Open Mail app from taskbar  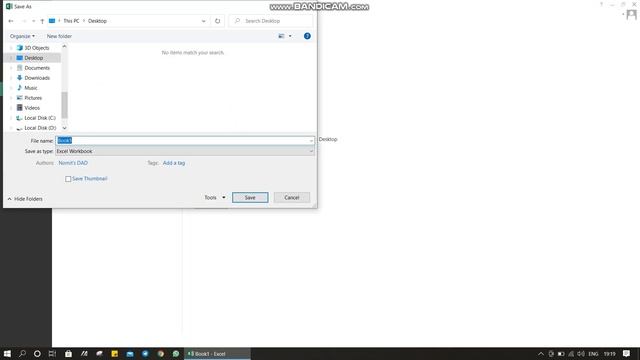pyautogui.click(x=130, y=353)
